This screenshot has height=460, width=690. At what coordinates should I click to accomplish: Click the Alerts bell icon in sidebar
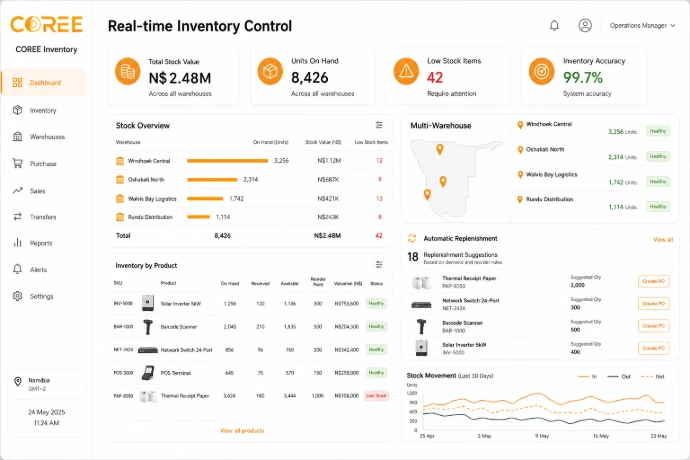[x=18, y=269]
